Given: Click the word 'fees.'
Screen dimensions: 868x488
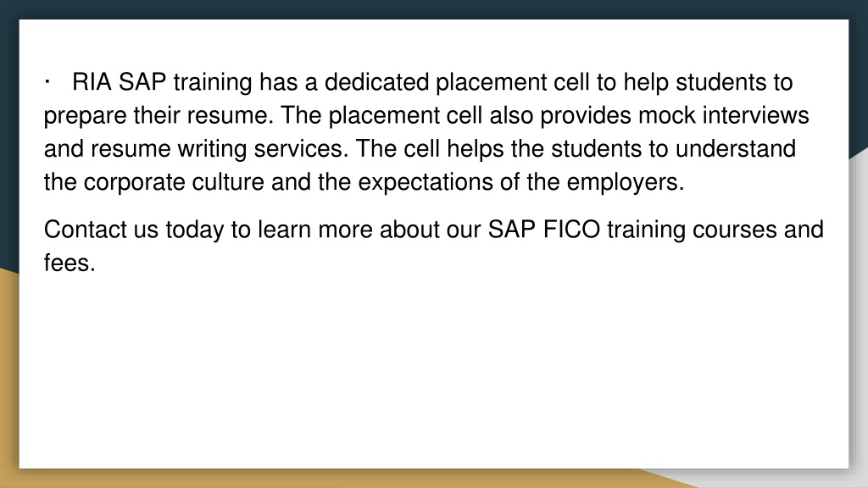Looking at the screenshot, I should click(x=70, y=263).
